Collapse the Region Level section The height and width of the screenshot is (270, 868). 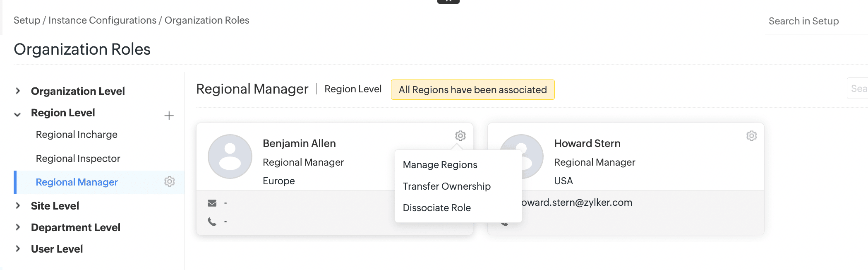[18, 113]
